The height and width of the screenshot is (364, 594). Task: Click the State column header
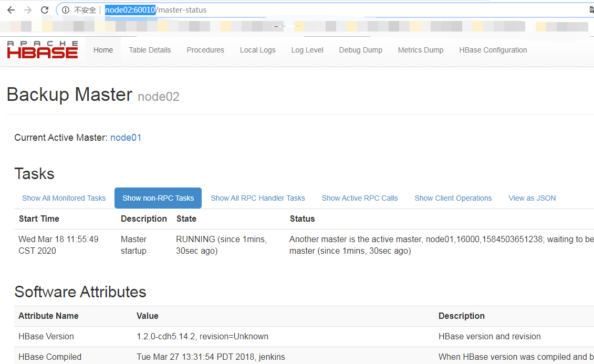point(186,219)
